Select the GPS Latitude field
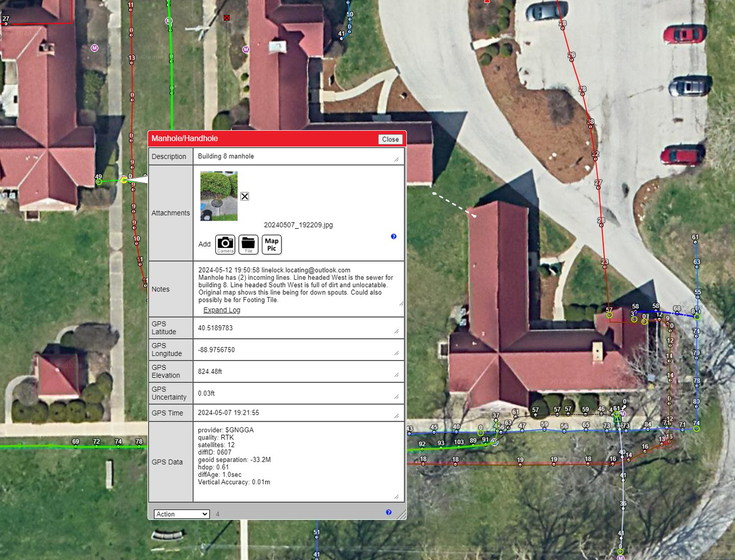This screenshot has height=560, width=735. pos(299,328)
